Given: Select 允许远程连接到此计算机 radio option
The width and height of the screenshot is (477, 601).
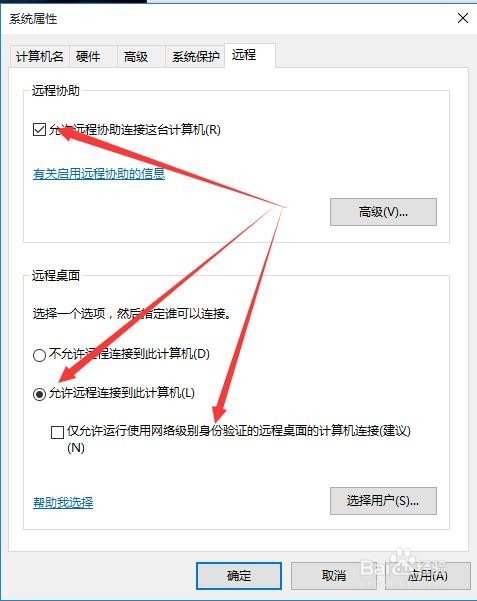Looking at the screenshot, I should [x=39, y=394].
